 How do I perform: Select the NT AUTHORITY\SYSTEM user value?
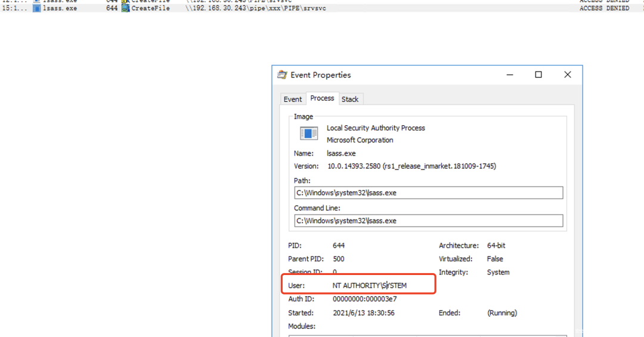coord(370,285)
